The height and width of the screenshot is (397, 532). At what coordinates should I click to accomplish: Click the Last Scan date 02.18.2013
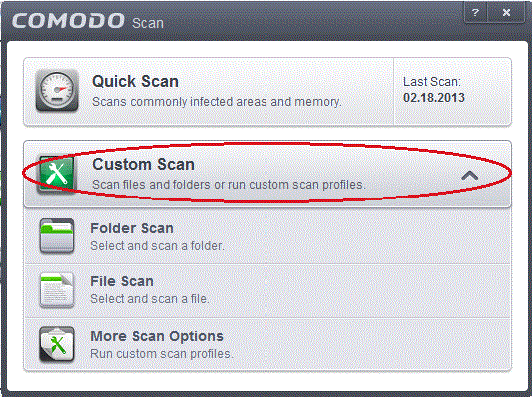click(434, 98)
